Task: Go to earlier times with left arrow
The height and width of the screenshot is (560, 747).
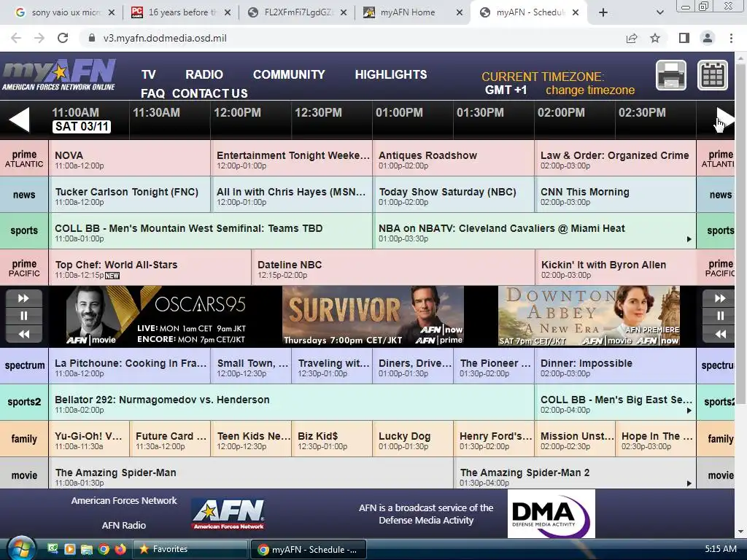Action: 20,120
